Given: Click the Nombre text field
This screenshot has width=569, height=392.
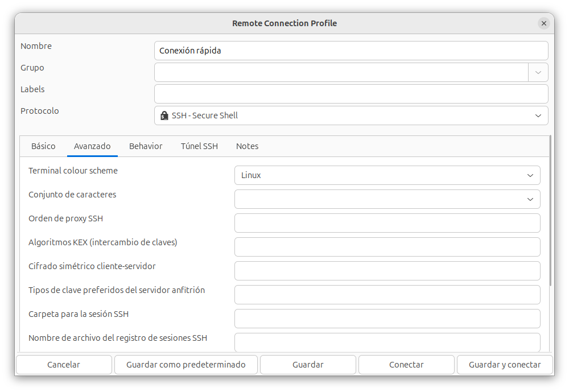Looking at the screenshot, I should click(x=351, y=51).
